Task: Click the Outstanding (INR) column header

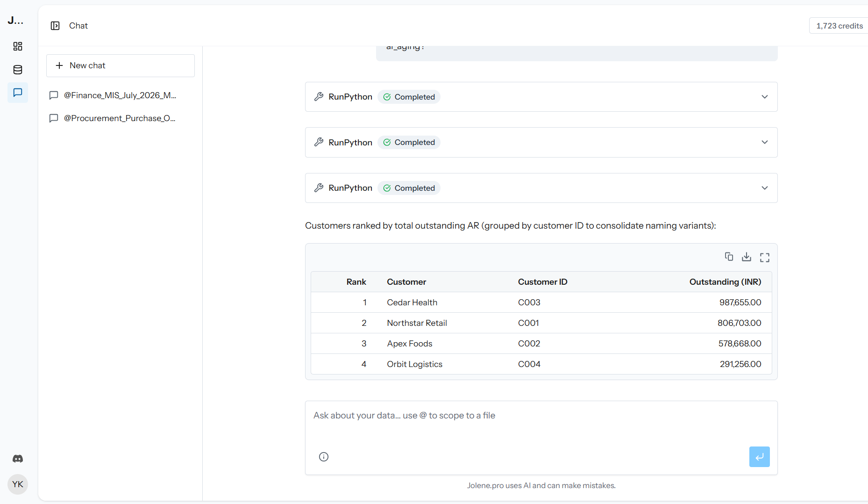Action: point(725,282)
